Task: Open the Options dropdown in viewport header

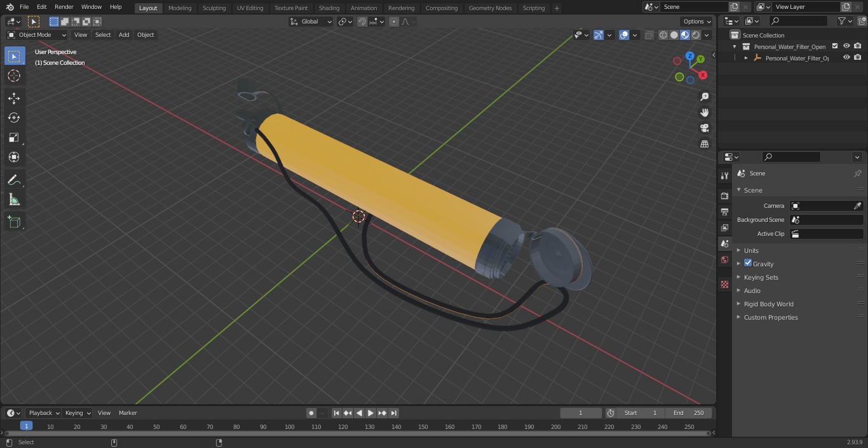Action: pos(697,22)
